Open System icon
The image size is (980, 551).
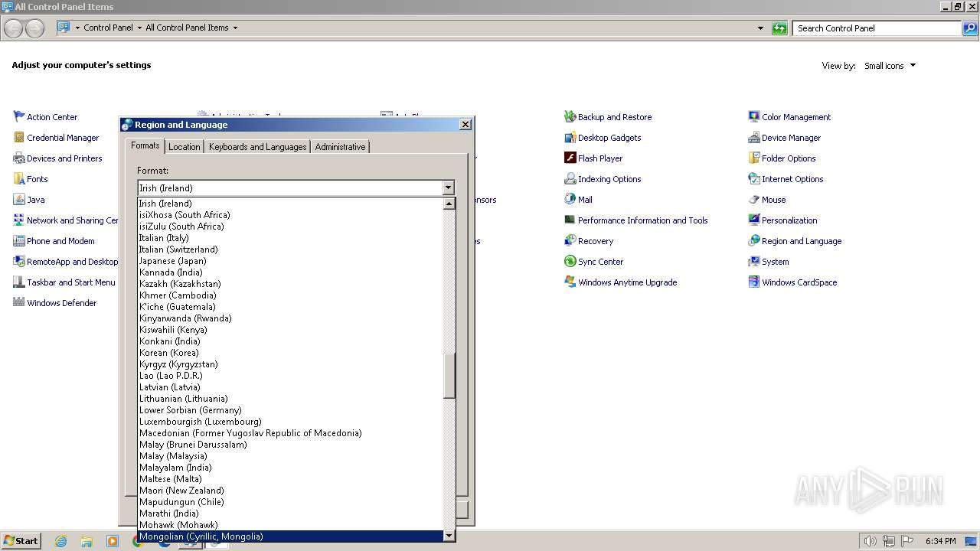754,262
